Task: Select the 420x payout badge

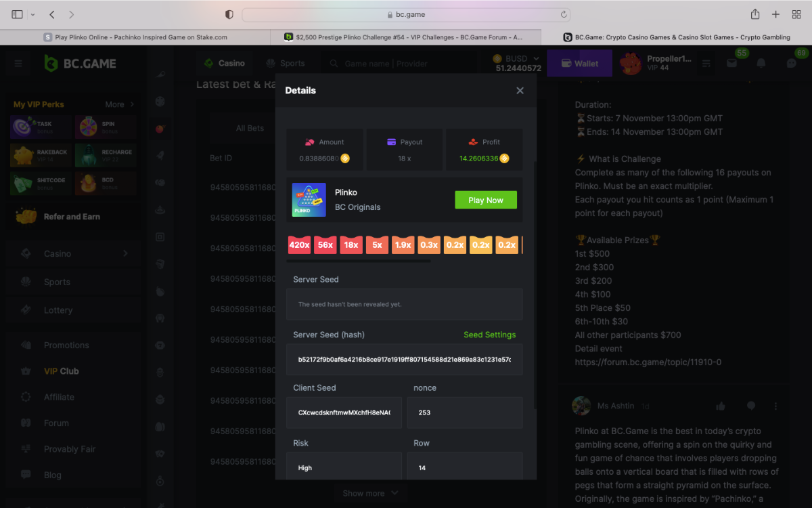Action: coord(299,245)
